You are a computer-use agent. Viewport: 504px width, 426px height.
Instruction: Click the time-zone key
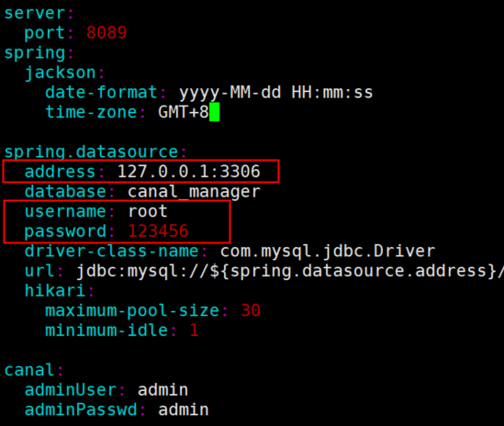pos(91,112)
